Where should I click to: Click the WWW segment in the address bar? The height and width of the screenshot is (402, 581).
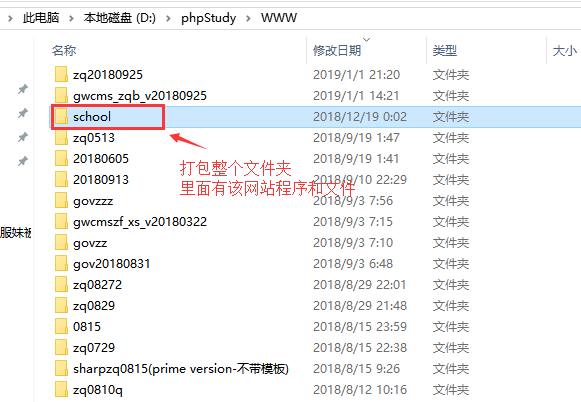pyautogui.click(x=279, y=18)
